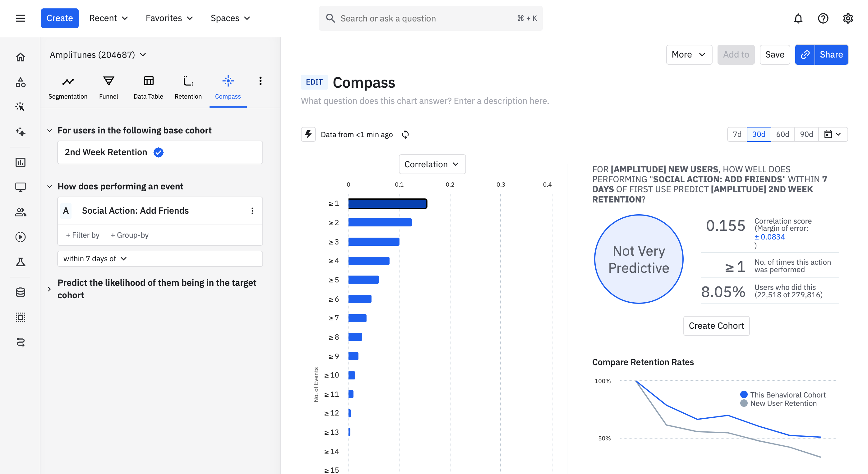Viewport: 868px width, 474px height.
Task: Click the ≥ 2 correlation bar
Action: 380,222
